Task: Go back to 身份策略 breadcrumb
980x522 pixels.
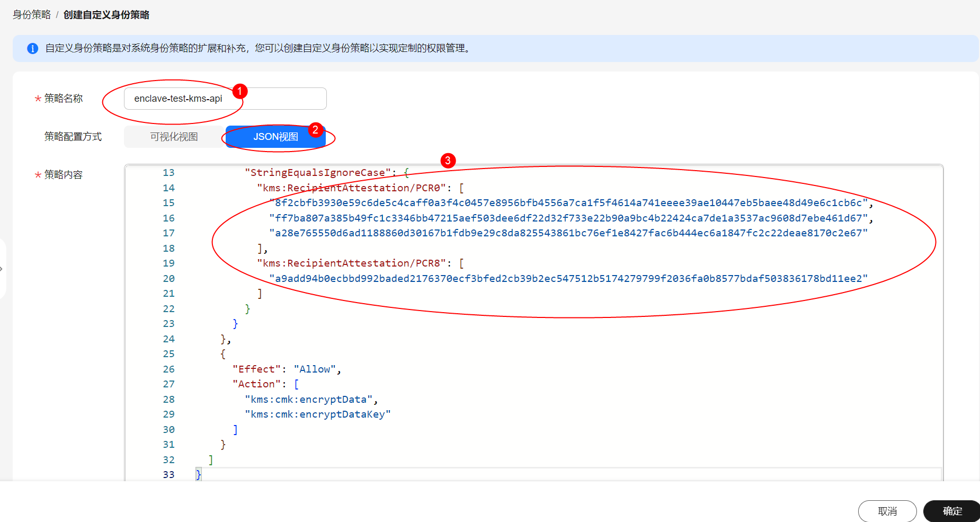Action: [31, 15]
